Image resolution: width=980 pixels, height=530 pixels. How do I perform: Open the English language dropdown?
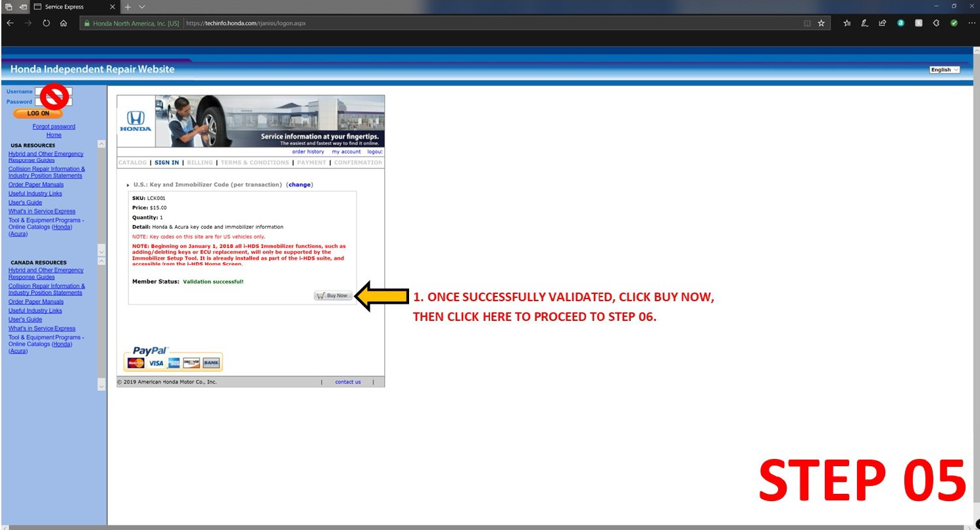point(944,70)
